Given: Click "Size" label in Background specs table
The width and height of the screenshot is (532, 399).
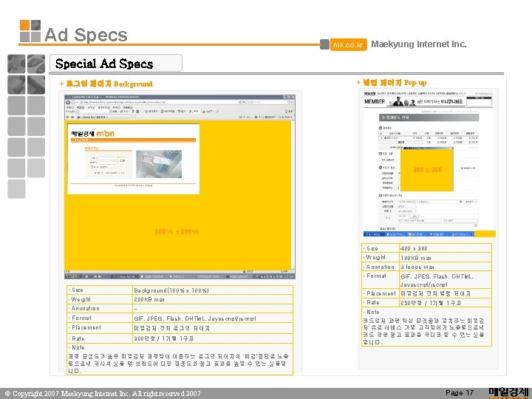Looking at the screenshot, I should [x=77, y=290].
